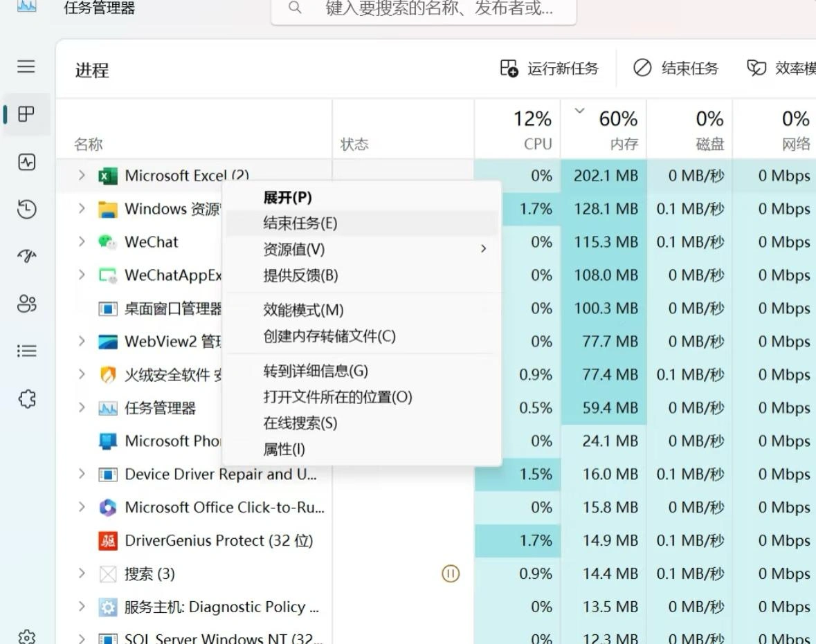Click the hamburger navigation menu icon
Screen dimensions: 816x644
pos(26,66)
